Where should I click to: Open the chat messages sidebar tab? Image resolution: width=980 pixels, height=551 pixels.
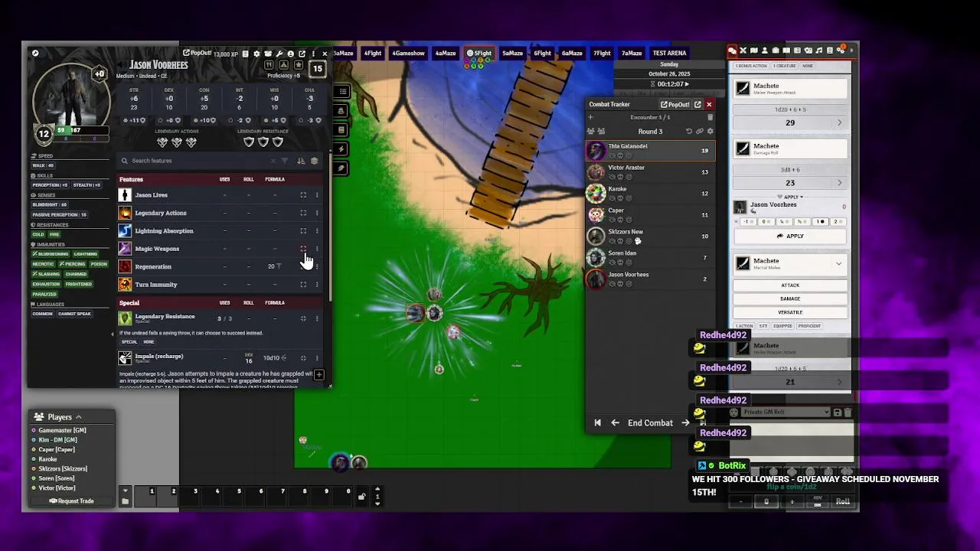point(732,51)
